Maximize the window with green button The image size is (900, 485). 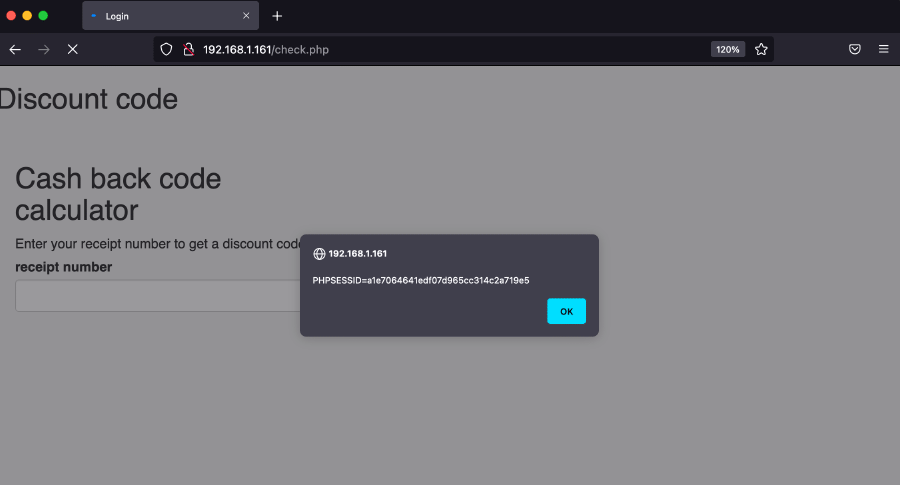coord(43,16)
